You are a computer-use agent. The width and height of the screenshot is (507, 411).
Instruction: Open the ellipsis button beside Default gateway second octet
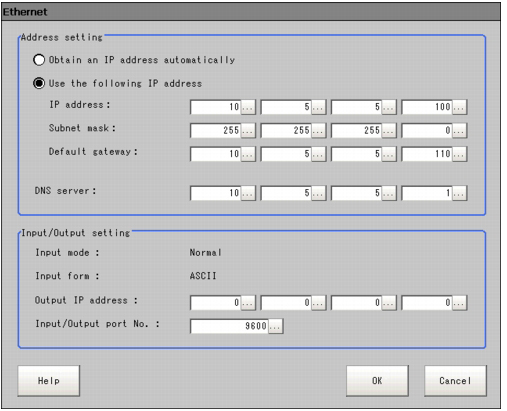(x=319, y=154)
